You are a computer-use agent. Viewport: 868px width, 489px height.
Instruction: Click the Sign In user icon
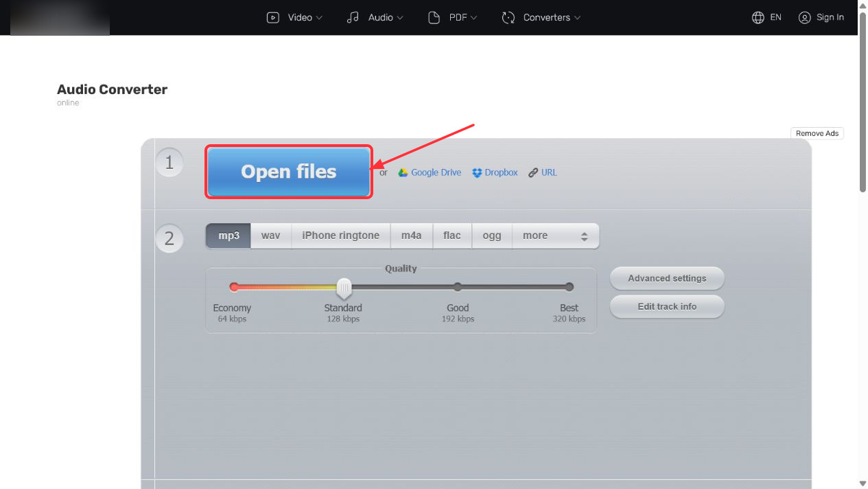[805, 17]
